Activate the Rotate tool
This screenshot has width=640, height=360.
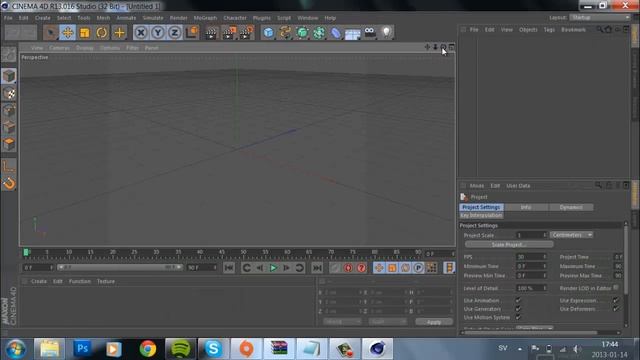click(102, 32)
